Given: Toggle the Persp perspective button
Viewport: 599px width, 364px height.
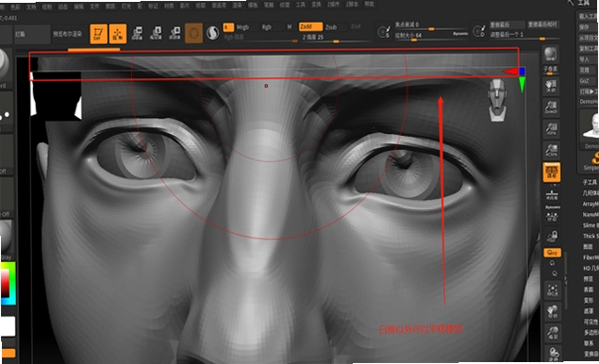Looking at the screenshot, I should [551, 172].
